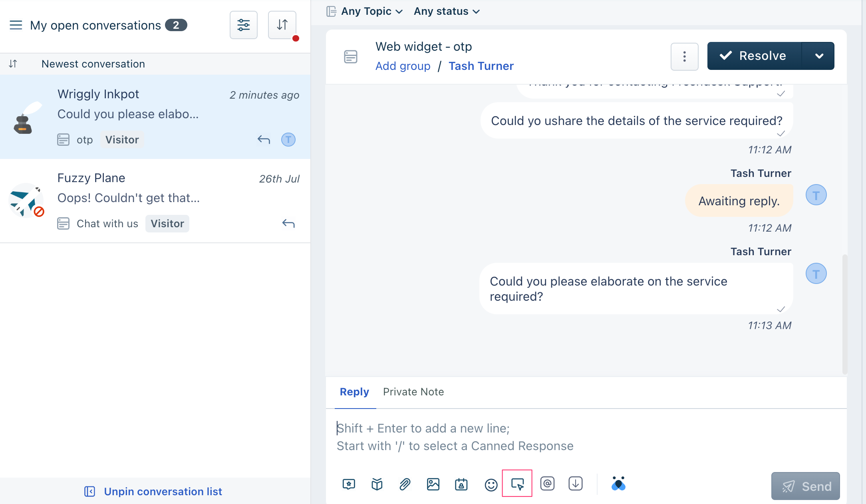Viewport: 866px width, 504px height.
Task: Toggle conversation filter settings icon
Action: click(244, 25)
